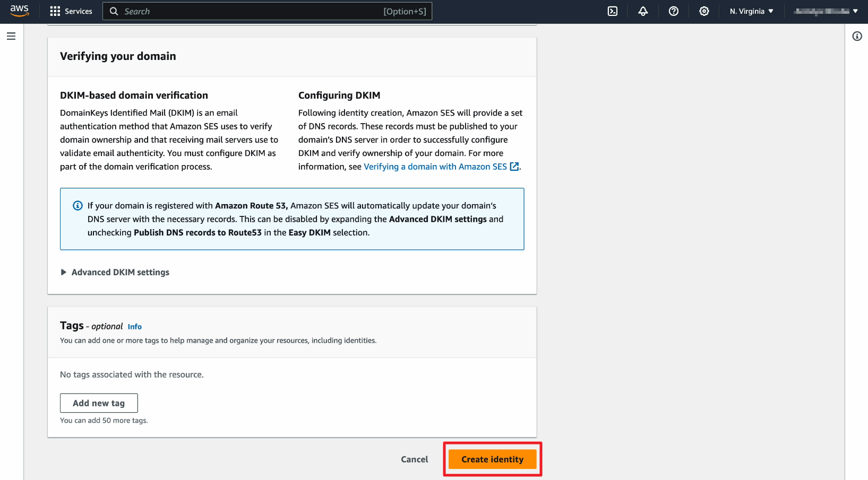The image size is (868, 480).
Task: Click the external link icon after Amazon SES
Action: pyautogui.click(x=514, y=167)
